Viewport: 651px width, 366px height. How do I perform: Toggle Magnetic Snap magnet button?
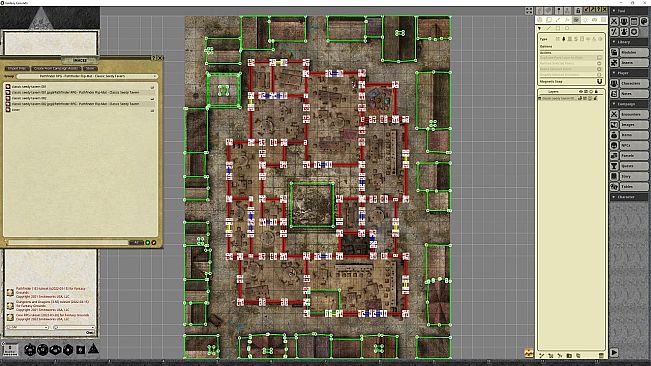(599, 81)
